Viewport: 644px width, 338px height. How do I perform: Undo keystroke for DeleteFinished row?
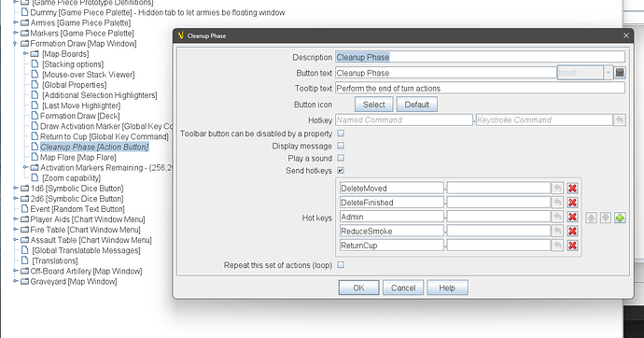coord(557,203)
